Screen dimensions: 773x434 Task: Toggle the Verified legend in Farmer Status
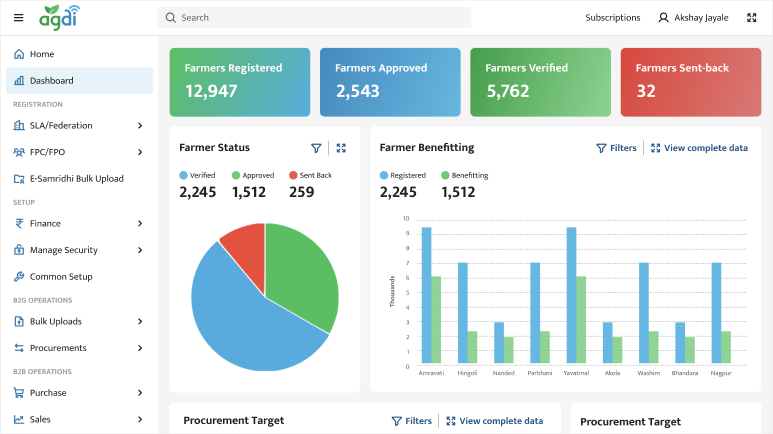[x=197, y=175]
